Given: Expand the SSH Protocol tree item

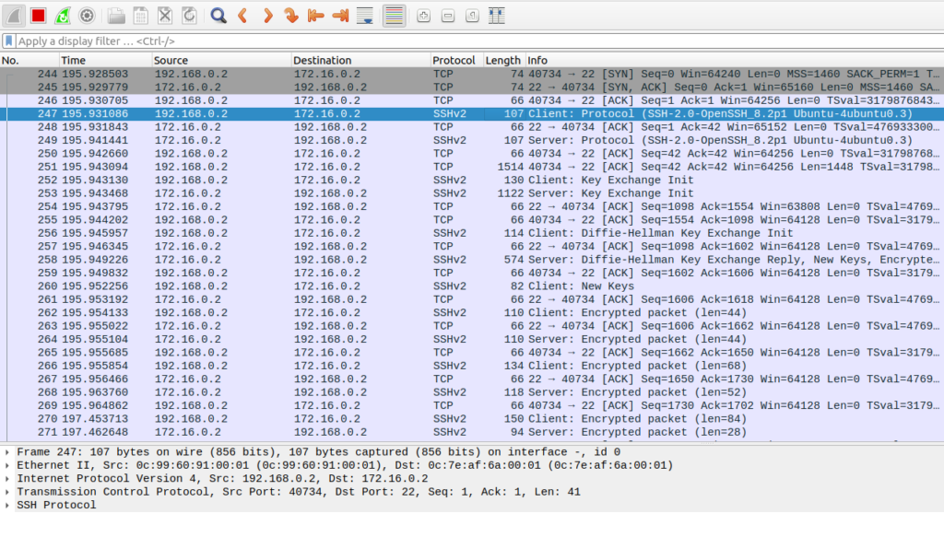Looking at the screenshot, I should click(8, 505).
